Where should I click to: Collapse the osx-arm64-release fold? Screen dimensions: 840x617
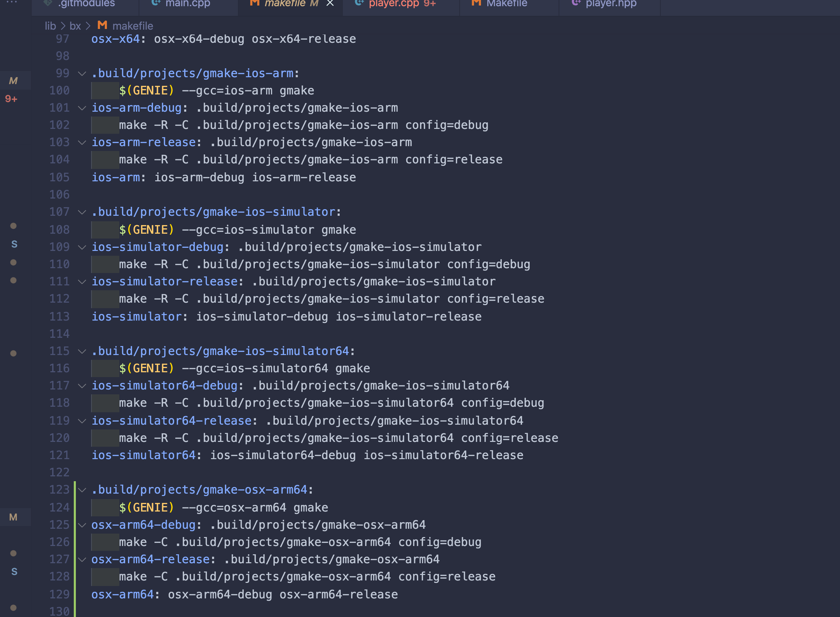point(82,559)
